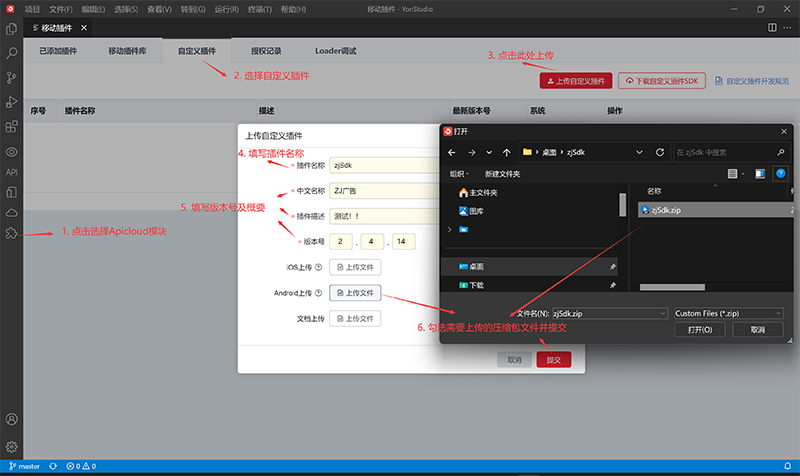Go back in the file dialog
Screen dimensions: 800x476
452,152
